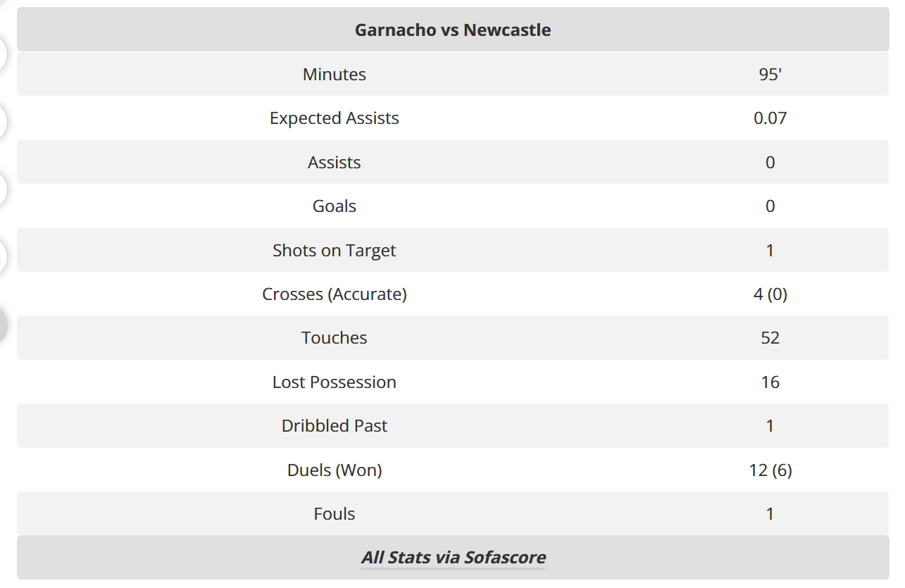Select the 52 touches value
The width and height of the screenshot is (905, 588).
[770, 338]
